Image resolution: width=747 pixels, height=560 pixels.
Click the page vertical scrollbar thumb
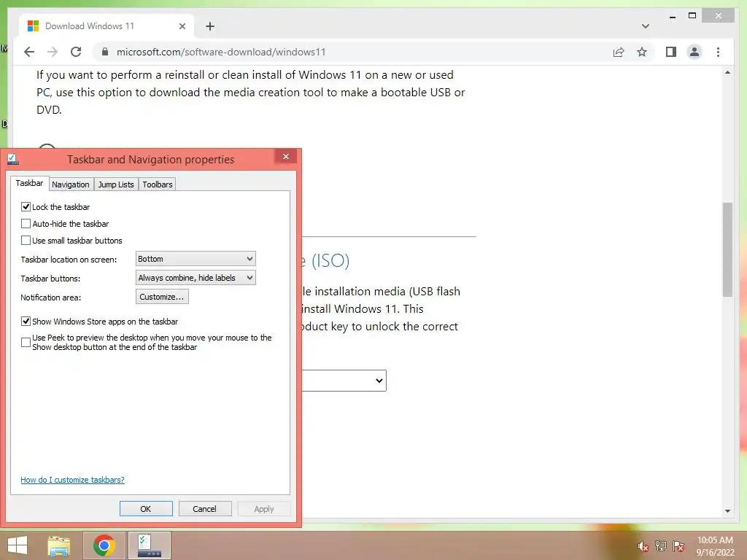coord(727,249)
